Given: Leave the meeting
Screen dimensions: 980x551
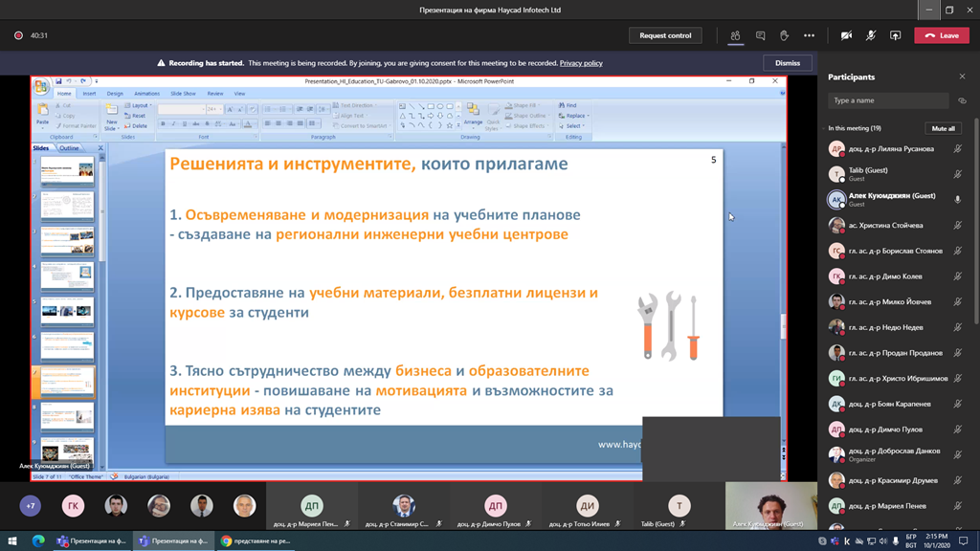Looking at the screenshot, I should (942, 35).
